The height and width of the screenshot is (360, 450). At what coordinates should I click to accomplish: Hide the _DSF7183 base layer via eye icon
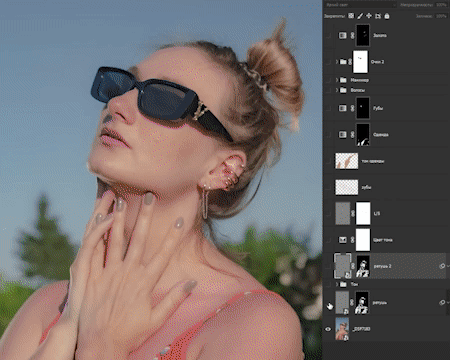tap(328, 329)
